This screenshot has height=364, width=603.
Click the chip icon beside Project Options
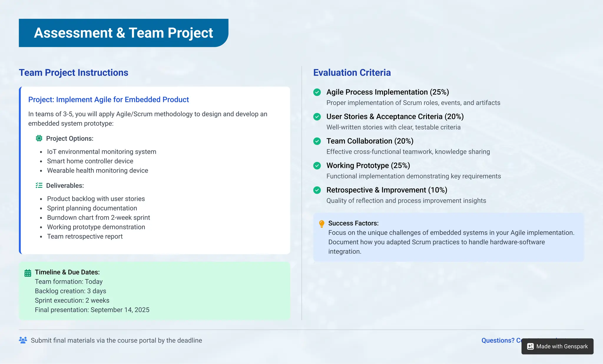click(39, 138)
